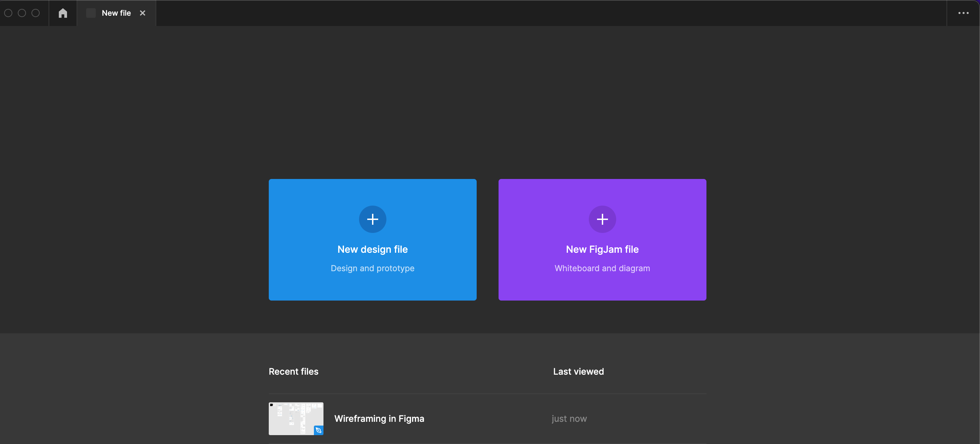Screen dimensions: 980x444
Task: Click the design file badge on the thumbnail
Action: (x=318, y=430)
